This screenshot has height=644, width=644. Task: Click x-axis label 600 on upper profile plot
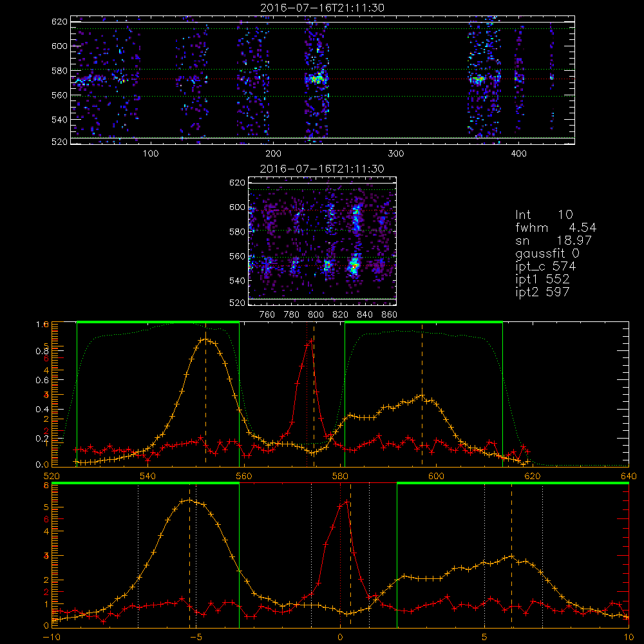[x=436, y=476]
